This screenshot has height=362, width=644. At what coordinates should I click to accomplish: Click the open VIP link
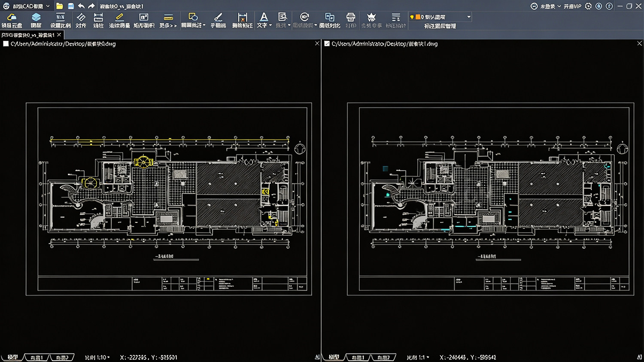click(572, 6)
